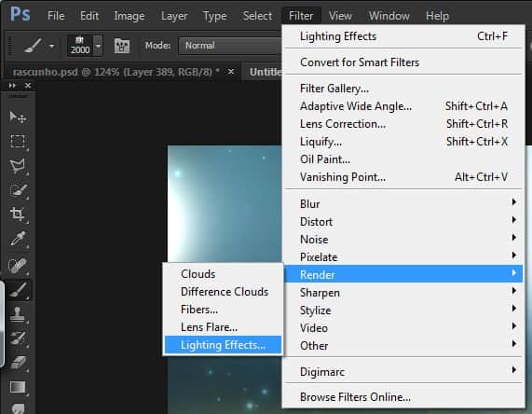The image size is (532, 414).
Task: Select the Eyedropper tool
Action: click(18, 239)
